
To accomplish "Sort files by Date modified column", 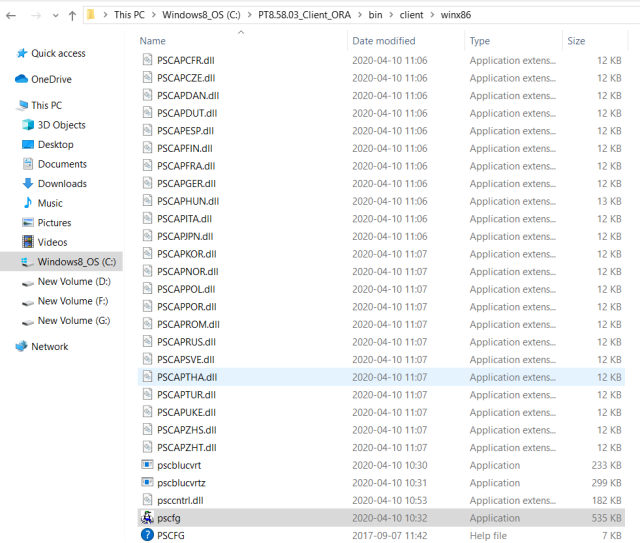I will 383,41.
